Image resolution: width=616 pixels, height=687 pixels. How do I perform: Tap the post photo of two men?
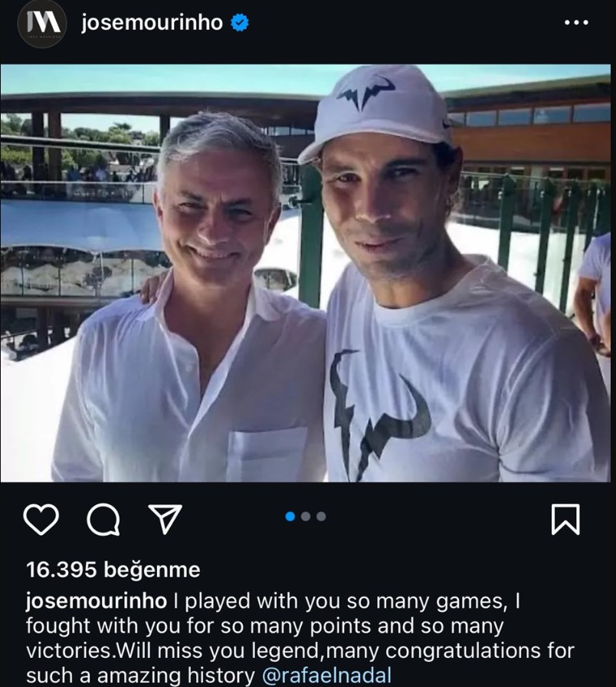[306, 273]
